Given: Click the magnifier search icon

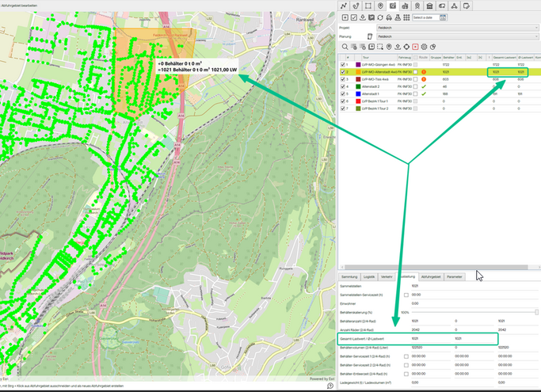Looking at the screenshot, I should (x=345, y=47).
